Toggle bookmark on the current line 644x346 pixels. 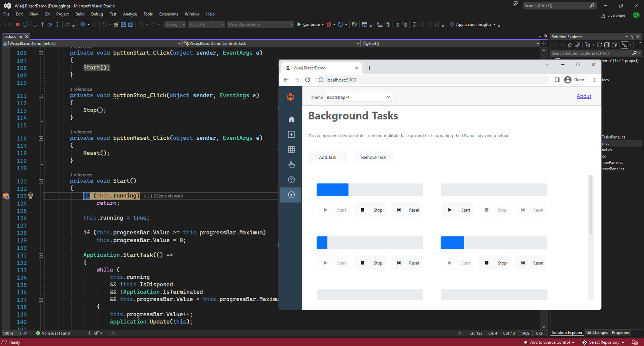pyautogui.click(x=414, y=24)
